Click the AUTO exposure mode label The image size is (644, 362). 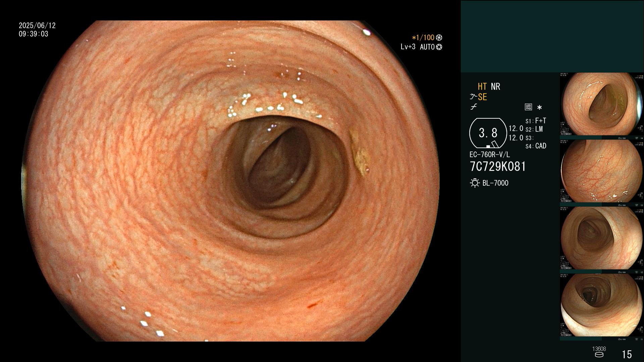[427, 47]
